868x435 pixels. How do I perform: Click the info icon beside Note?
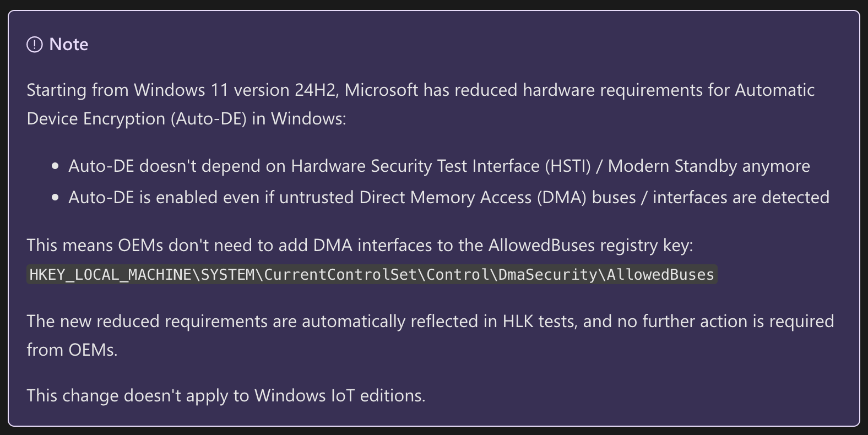point(34,45)
